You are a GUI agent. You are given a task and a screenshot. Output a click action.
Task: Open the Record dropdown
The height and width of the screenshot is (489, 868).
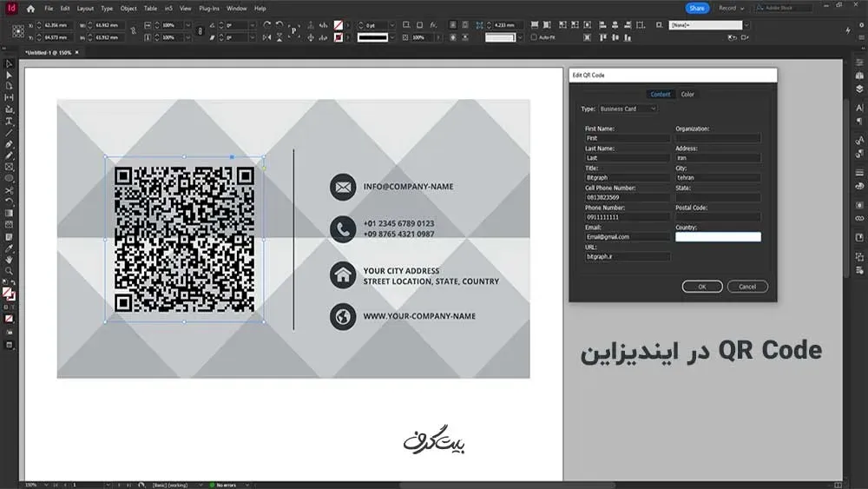pyautogui.click(x=731, y=9)
